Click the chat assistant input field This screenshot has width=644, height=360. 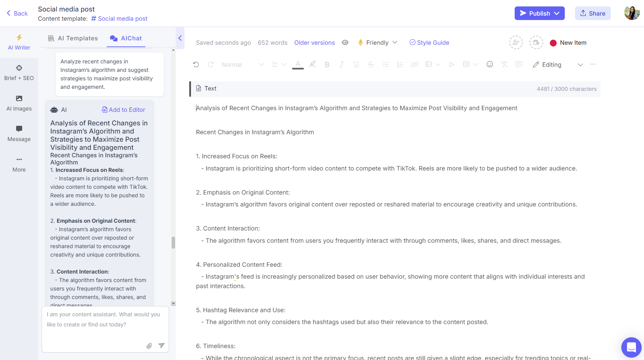[x=105, y=329]
